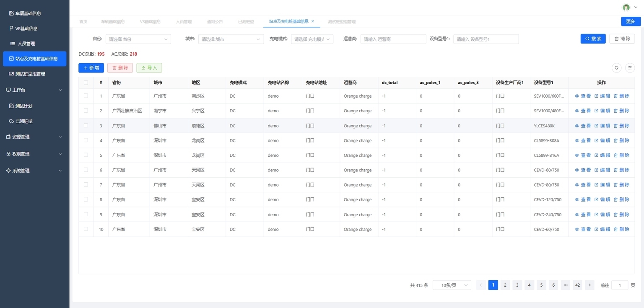Image resolution: width=644 pixels, height=308 pixels.
Task: Close the 站点及充电桩基础信息 tab
Action: 313,21
